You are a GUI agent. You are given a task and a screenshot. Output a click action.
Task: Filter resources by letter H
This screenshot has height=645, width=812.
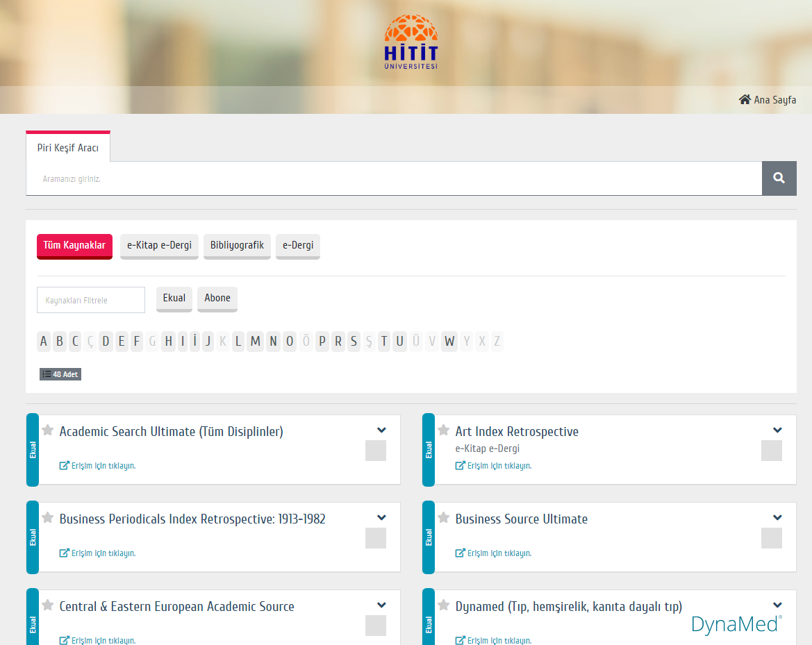(168, 341)
